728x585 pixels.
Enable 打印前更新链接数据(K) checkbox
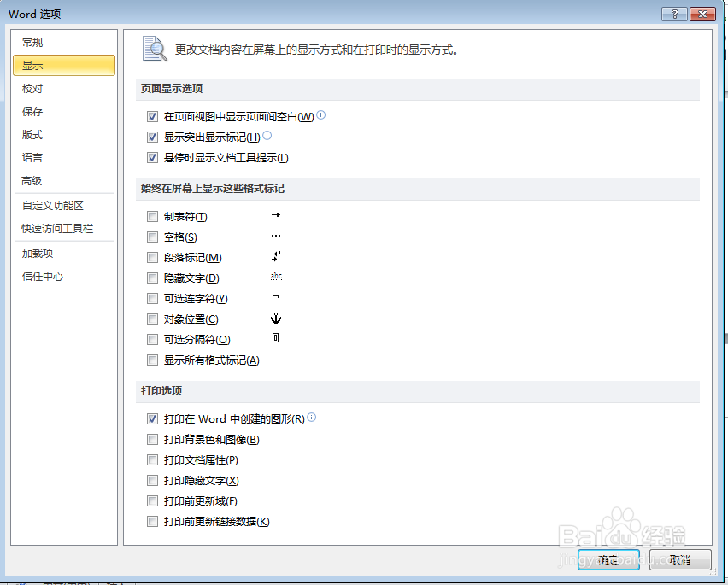coord(152,522)
